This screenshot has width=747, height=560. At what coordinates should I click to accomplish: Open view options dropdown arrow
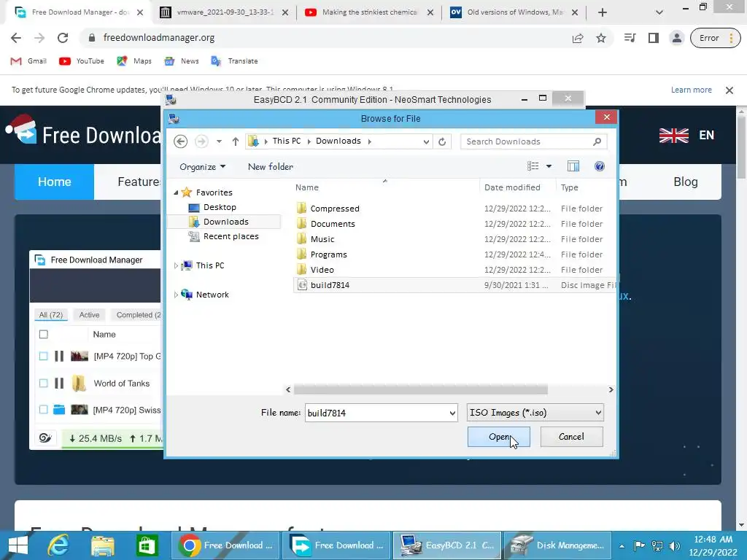549,166
